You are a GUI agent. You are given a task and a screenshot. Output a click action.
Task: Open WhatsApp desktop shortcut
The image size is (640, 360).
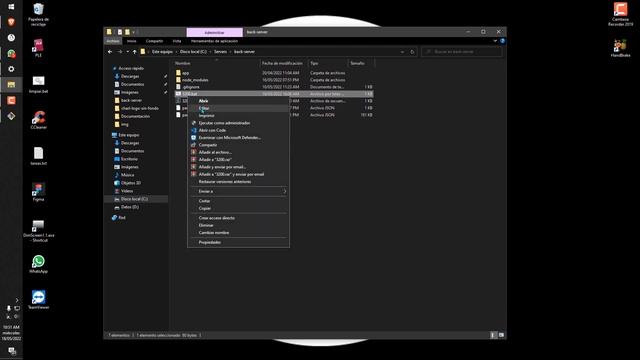(x=38, y=264)
